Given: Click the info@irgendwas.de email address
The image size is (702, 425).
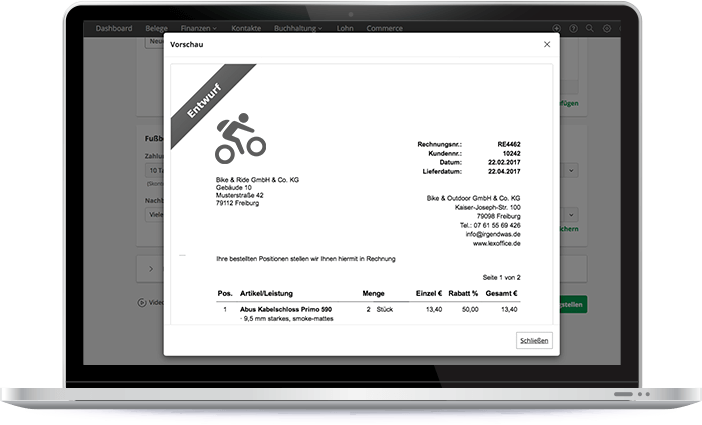Looking at the screenshot, I should pyautogui.click(x=490, y=235).
